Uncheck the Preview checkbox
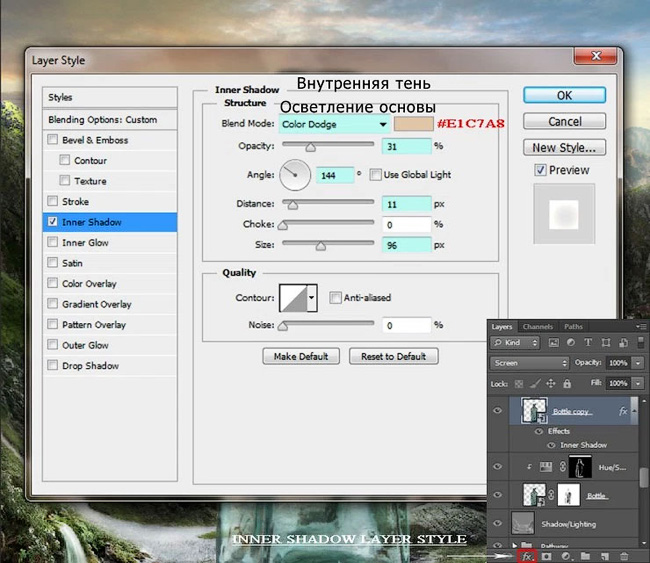 pyautogui.click(x=540, y=170)
